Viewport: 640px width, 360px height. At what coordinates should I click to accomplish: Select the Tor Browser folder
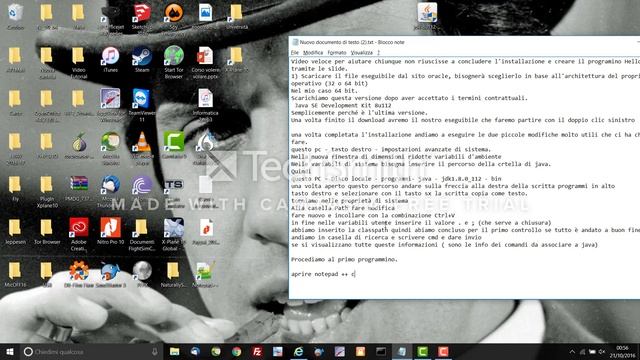[x=47, y=231]
